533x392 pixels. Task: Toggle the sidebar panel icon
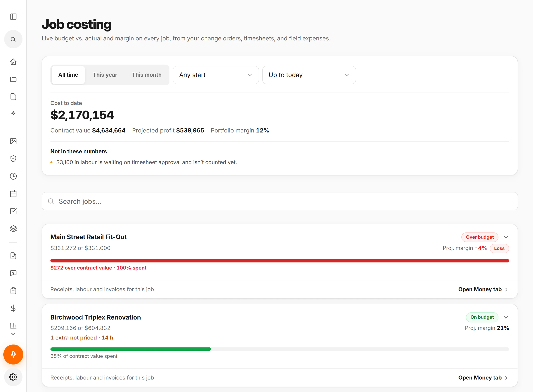(13, 17)
